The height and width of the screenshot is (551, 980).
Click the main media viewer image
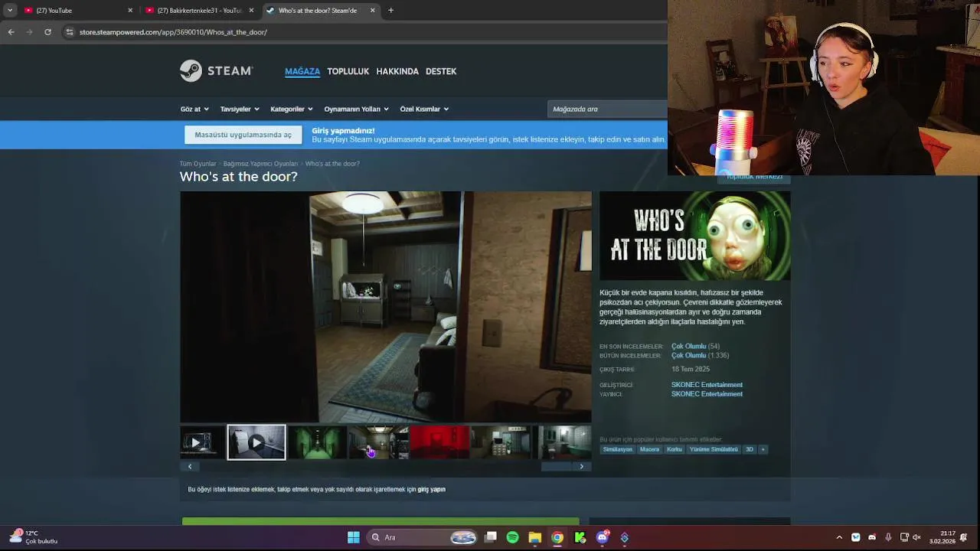coord(386,306)
